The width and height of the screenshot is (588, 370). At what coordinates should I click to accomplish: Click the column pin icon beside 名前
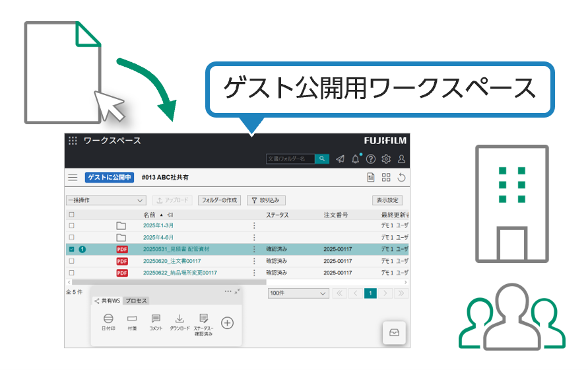coord(170,215)
